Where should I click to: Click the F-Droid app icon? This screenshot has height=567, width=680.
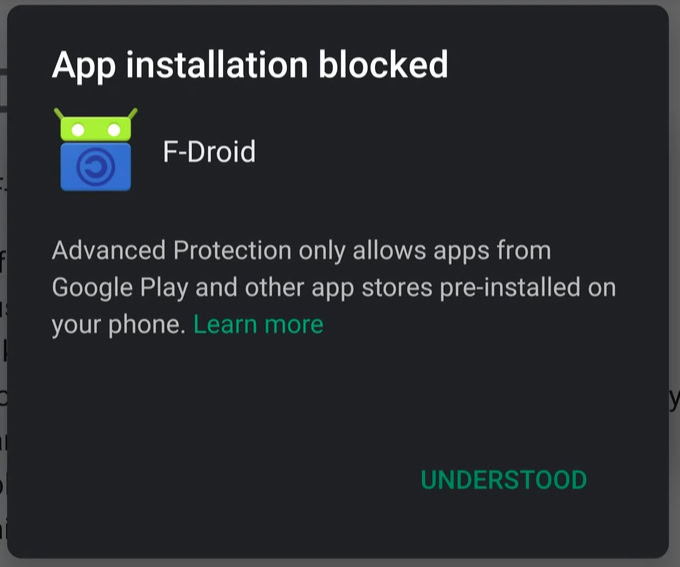tap(96, 151)
